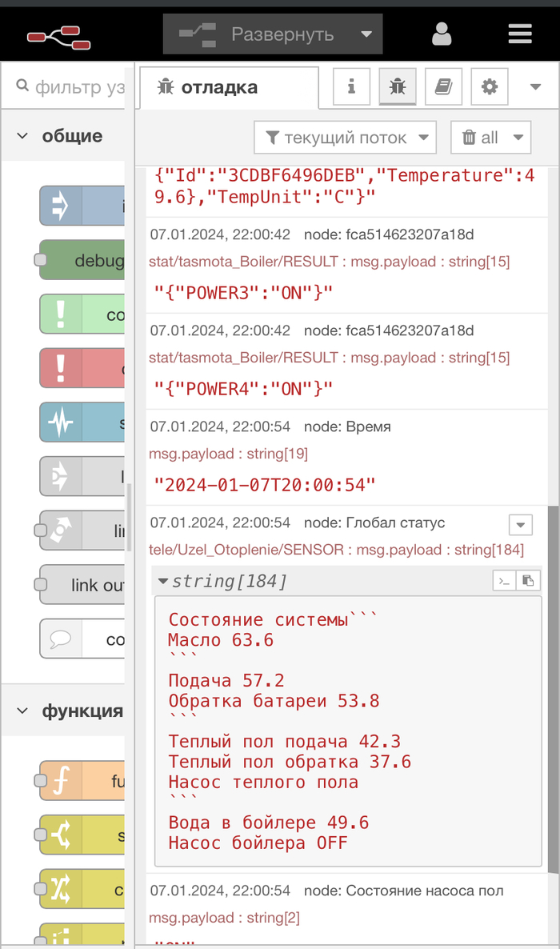
Task: Open the deploy options dropdown arrow
Action: 366,34
